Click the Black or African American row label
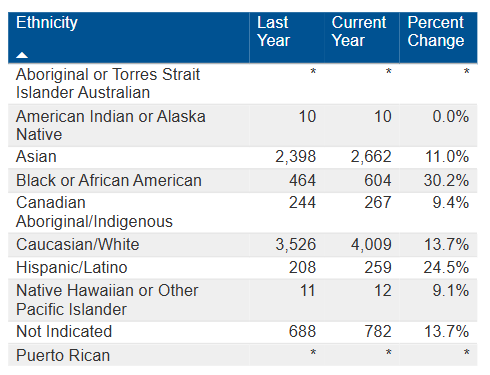Viewport: 490px width, 375px height. point(109,181)
